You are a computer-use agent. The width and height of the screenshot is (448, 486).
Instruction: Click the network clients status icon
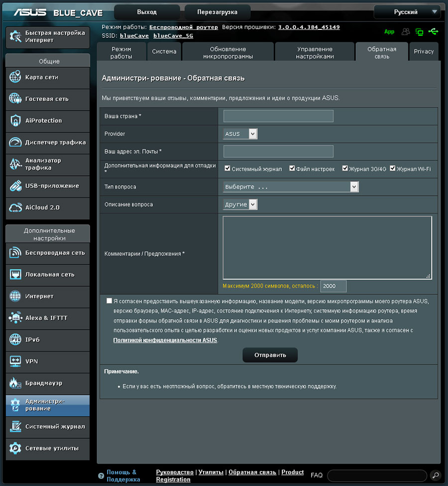[x=419, y=31]
